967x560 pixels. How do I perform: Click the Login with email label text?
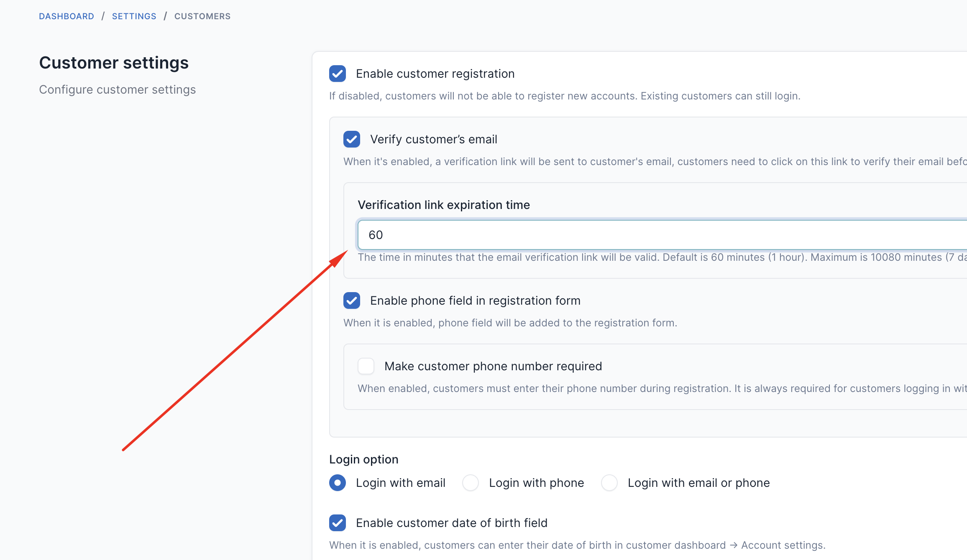pyautogui.click(x=401, y=483)
